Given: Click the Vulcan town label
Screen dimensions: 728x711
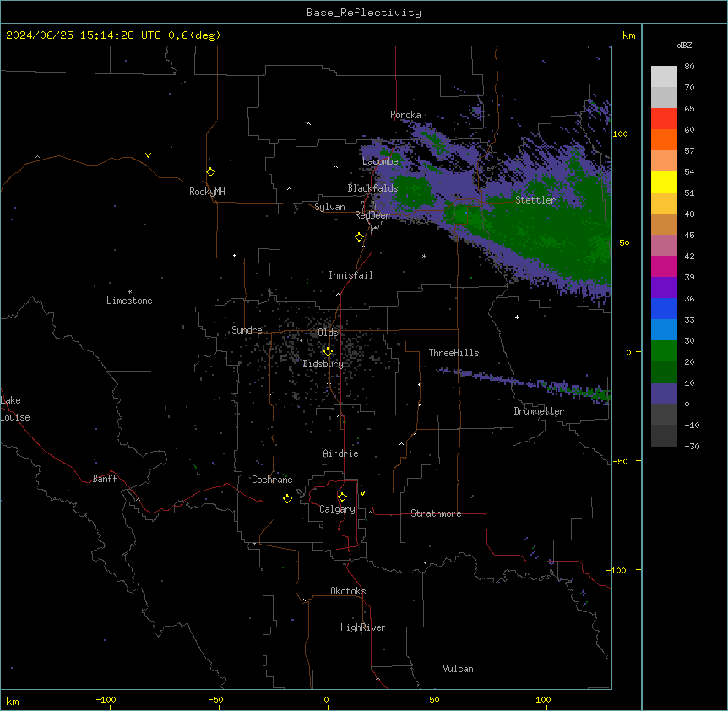Looking at the screenshot, I should click(x=459, y=669).
